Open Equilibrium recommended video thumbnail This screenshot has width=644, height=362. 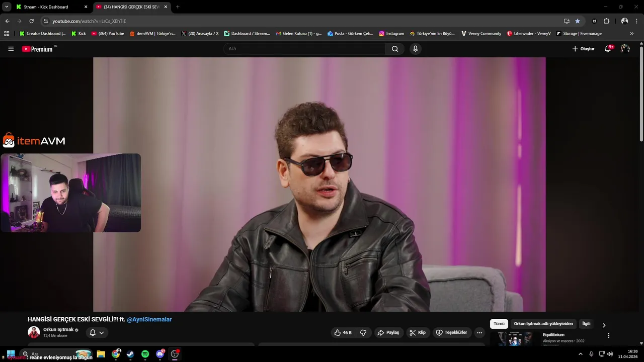pyautogui.click(x=514, y=339)
